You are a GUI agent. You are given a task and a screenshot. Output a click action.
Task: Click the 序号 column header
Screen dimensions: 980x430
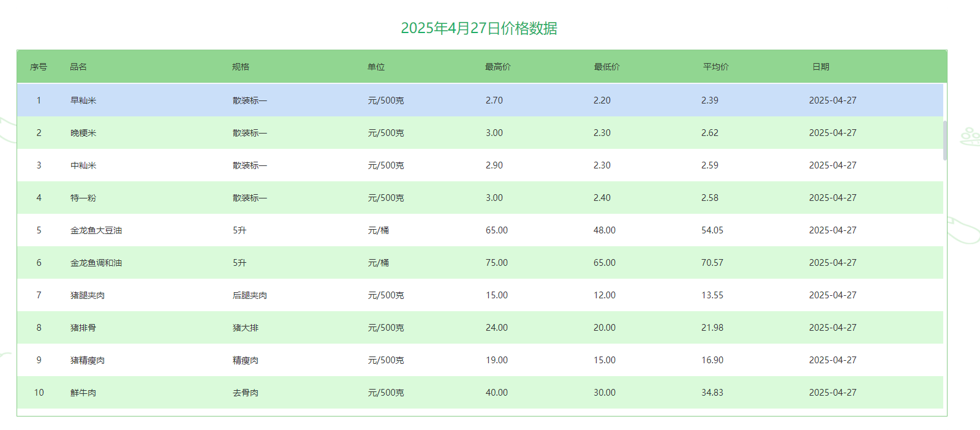click(39, 67)
